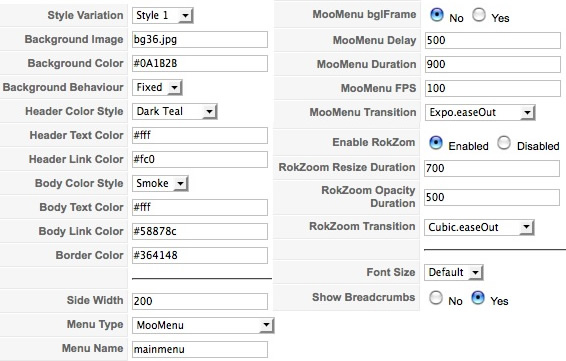Open the Background Behaviour dropdown
This screenshot has height=361, width=566.
[157, 87]
